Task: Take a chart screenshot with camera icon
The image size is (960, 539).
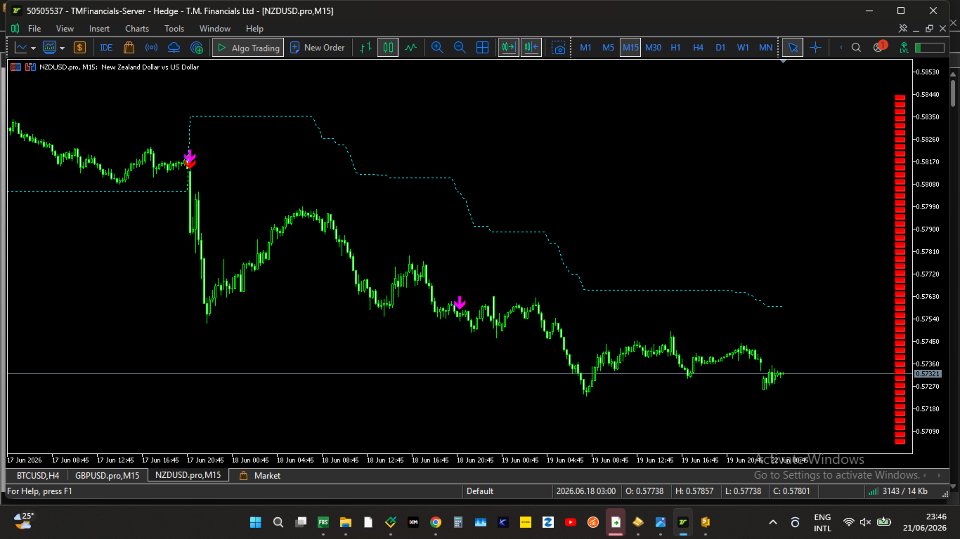Action: tap(558, 48)
